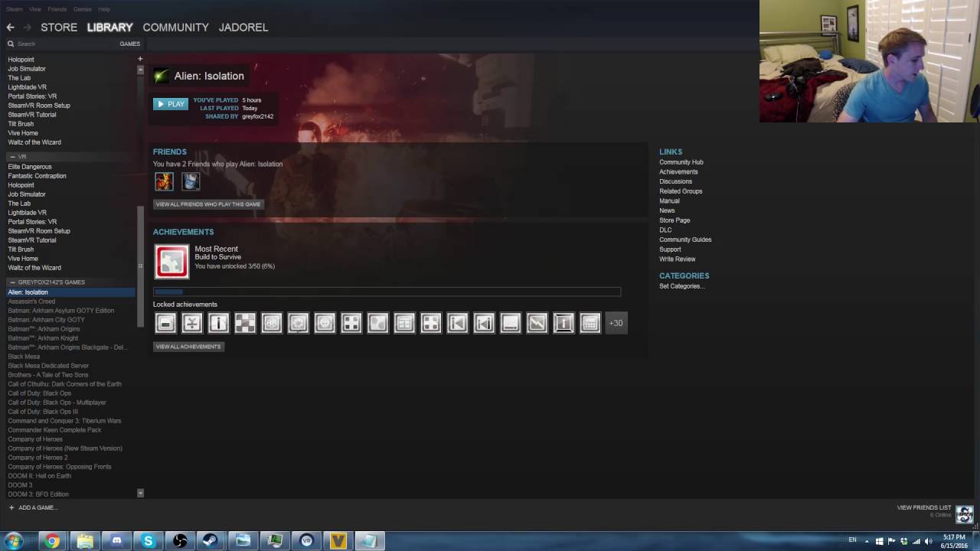Open Skype from the taskbar
Screen dimensions: 980x551
pyautogui.click(x=148, y=541)
